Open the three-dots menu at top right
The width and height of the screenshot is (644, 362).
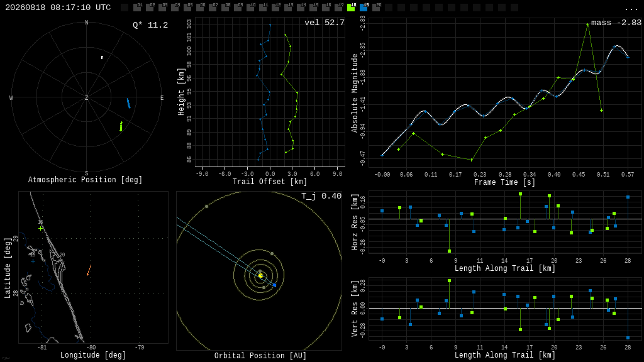[631, 9]
